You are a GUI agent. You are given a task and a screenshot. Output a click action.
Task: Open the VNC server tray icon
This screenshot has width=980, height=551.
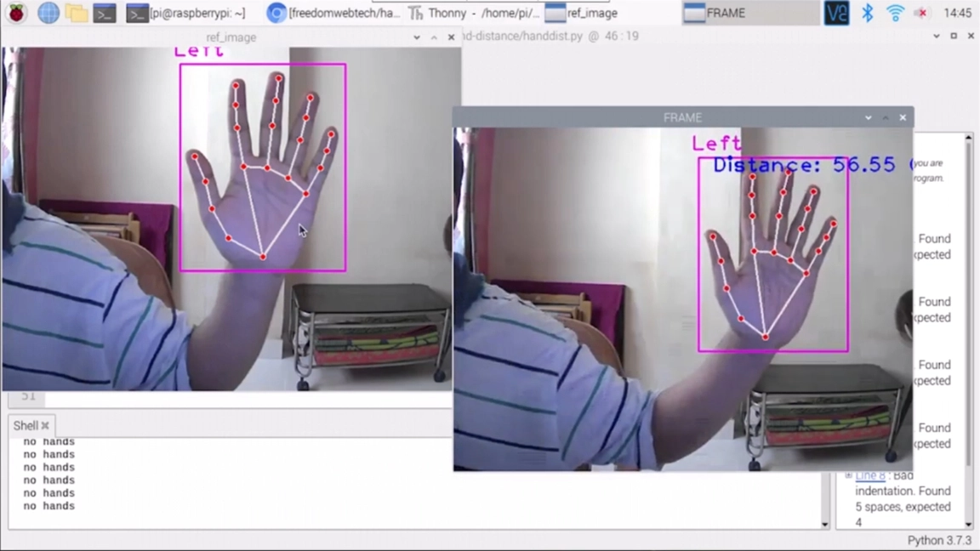(x=836, y=13)
